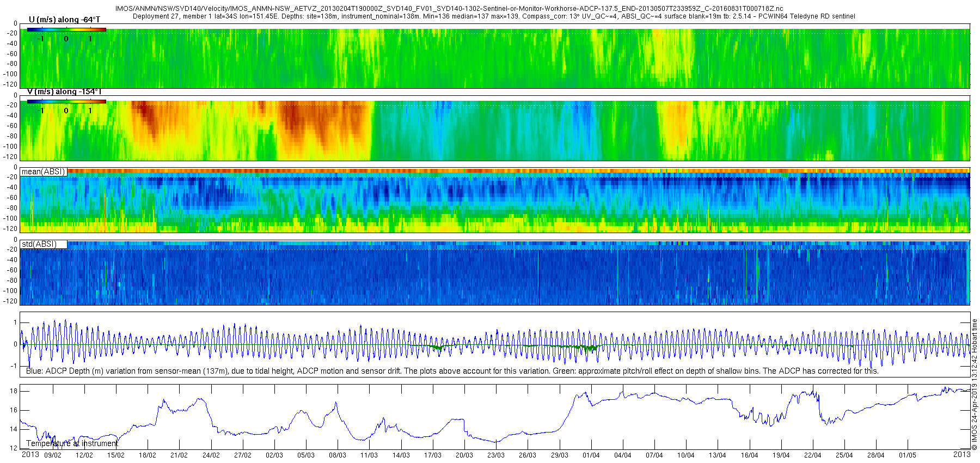Select the 24/02 date tick on time axis

211,455
